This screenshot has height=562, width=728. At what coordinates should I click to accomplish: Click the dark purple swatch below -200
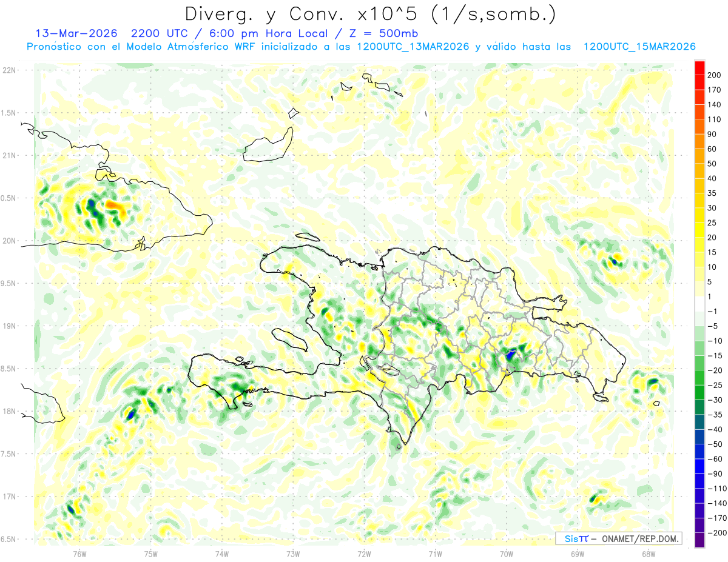click(x=700, y=540)
